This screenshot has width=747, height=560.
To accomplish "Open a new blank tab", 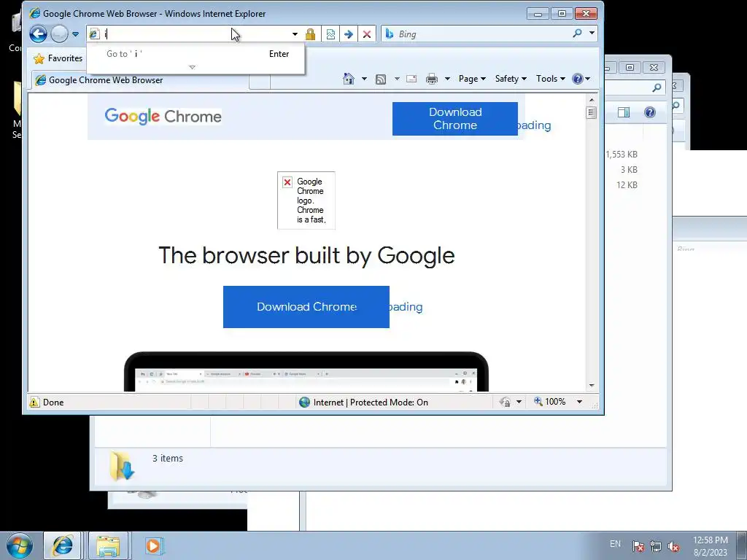I will point(260,82).
